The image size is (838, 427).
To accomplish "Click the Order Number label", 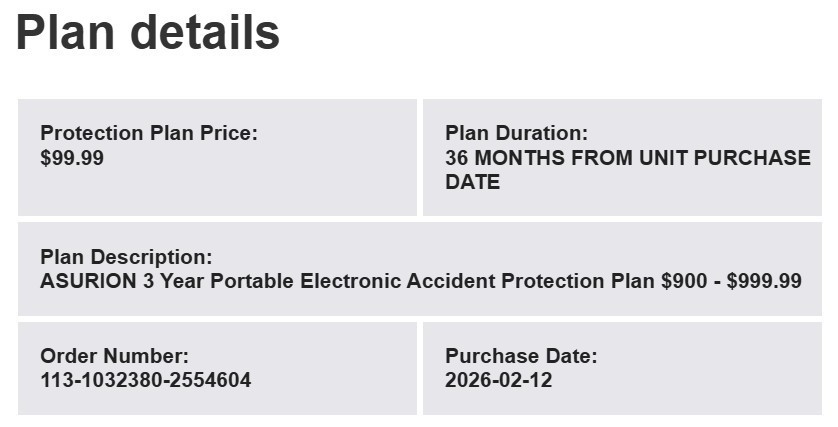I will tap(114, 356).
